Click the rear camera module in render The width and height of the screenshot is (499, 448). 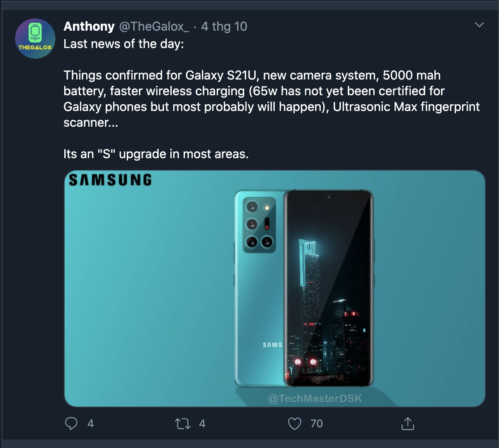tap(259, 224)
